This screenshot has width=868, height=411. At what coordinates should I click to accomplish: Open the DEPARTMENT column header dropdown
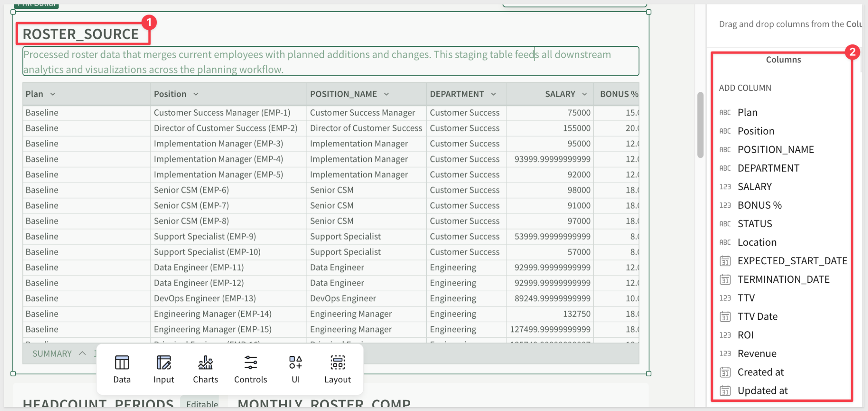pos(493,94)
